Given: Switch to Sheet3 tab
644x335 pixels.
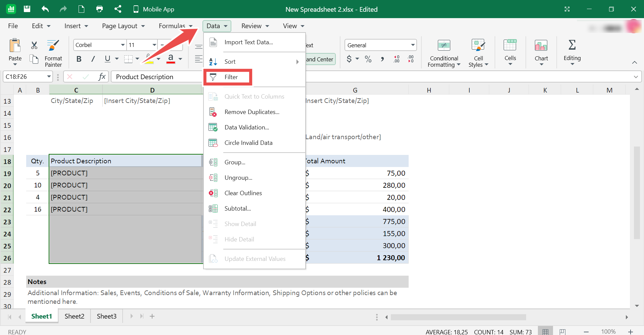Looking at the screenshot, I should point(107,316).
